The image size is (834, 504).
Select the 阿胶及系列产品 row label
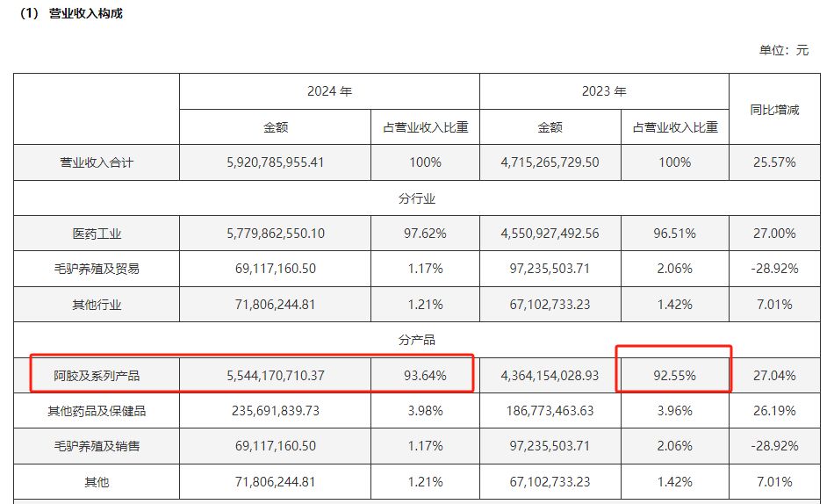point(97,376)
